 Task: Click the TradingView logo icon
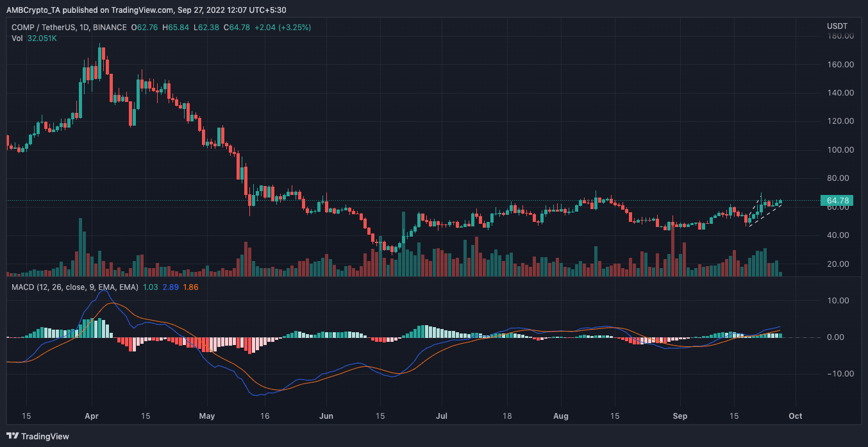[x=13, y=437]
